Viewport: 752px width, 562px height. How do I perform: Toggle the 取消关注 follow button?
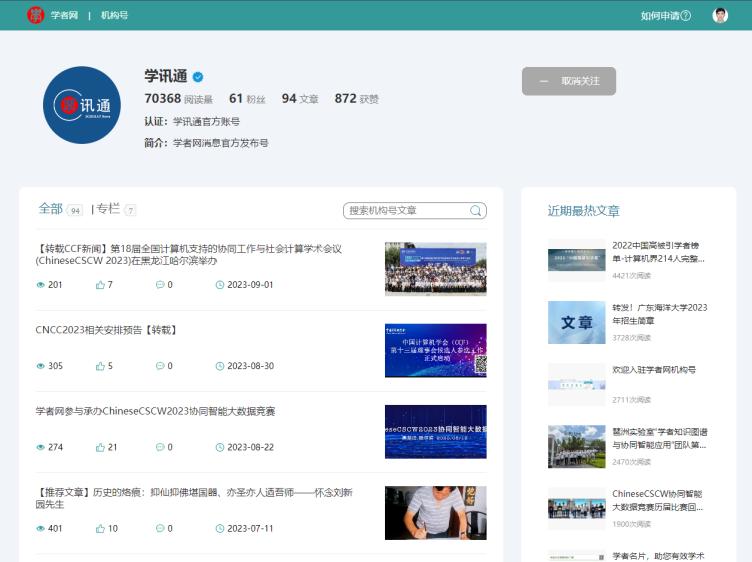click(568, 81)
